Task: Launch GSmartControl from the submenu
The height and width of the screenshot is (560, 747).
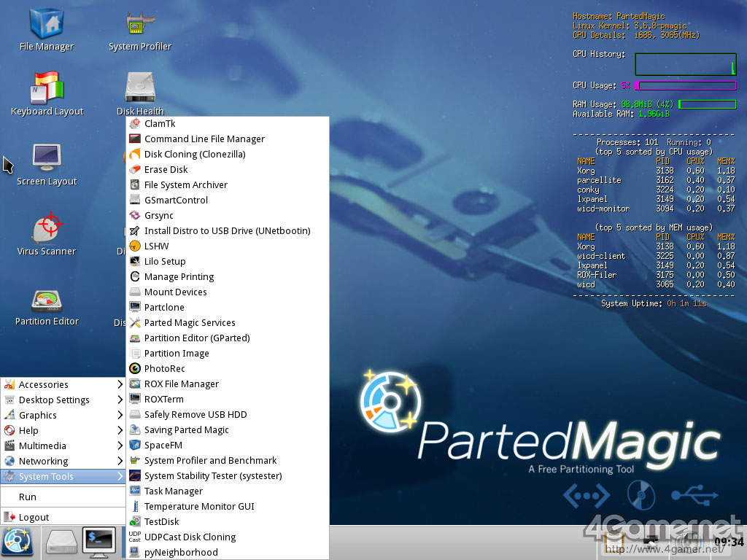Action: 228,200
